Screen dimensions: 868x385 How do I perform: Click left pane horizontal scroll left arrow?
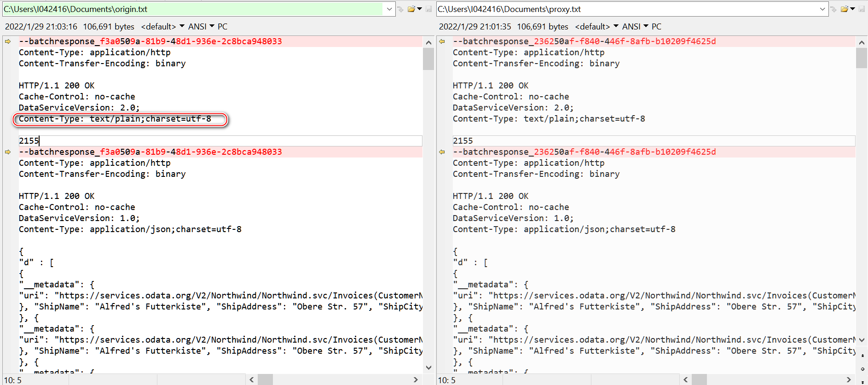pyautogui.click(x=252, y=379)
